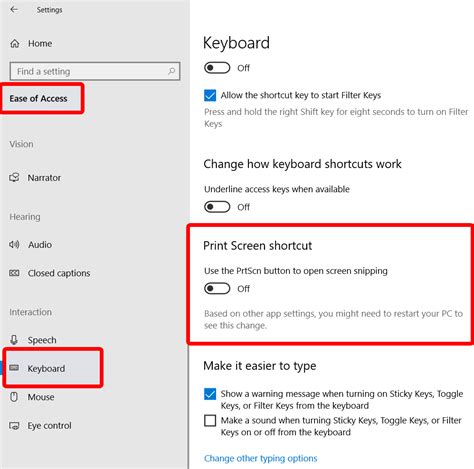Check Make a sound when turning Sticky Keys
474x469 pixels.
pyautogui.click(x=210, y=421)
